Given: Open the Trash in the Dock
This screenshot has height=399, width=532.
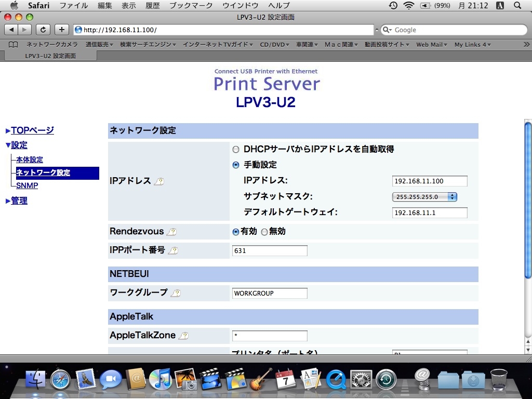Looking at the screenshot, I should 499,379.
